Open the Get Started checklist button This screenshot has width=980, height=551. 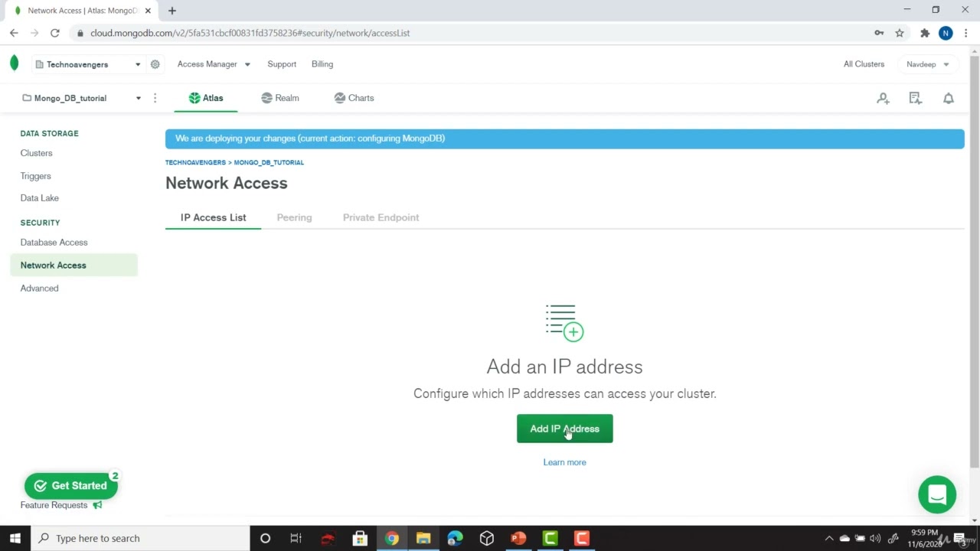pyautogui.click(x=70, y=486)
